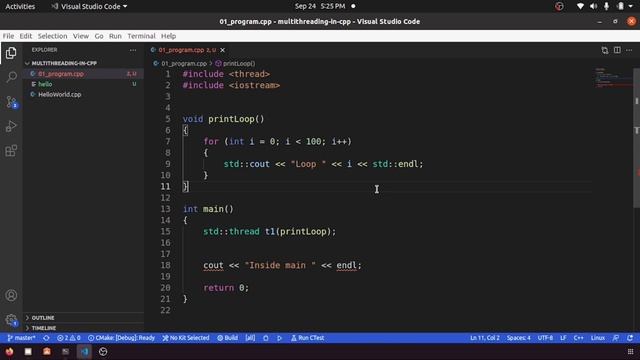Open editor more actions ellipsis
The width and height of the screenshot is (640, 360).
pyautogui.click(x=629, y=50)
